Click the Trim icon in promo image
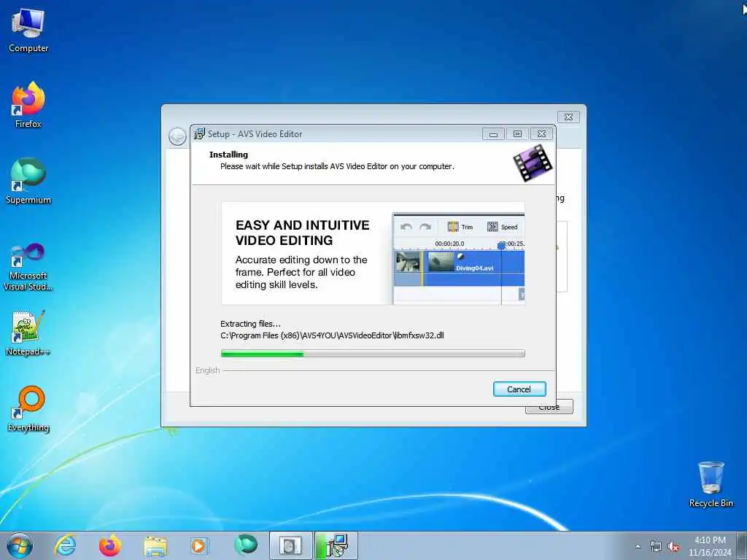Image resolution: width=747 pixels, height=560 pixels. pyautogui.click(x=453, y=227)
